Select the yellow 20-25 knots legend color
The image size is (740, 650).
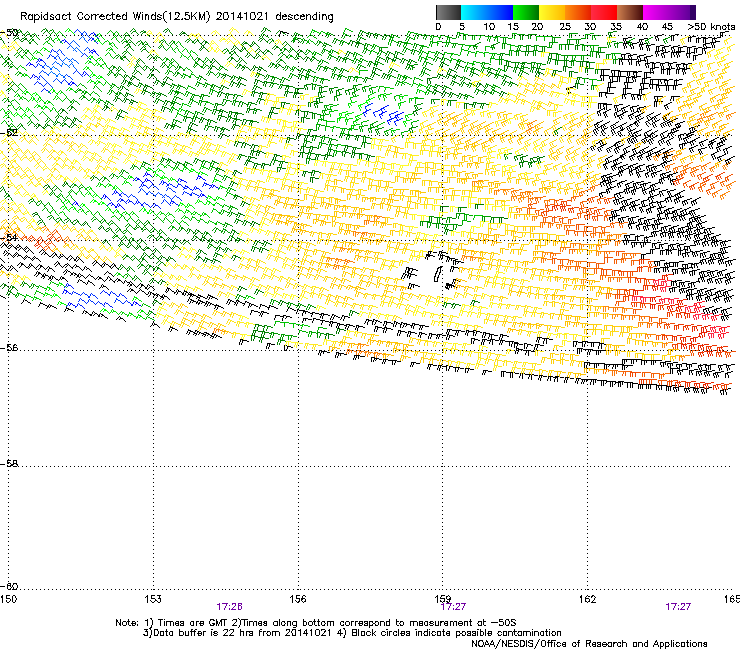coord(552,12)
